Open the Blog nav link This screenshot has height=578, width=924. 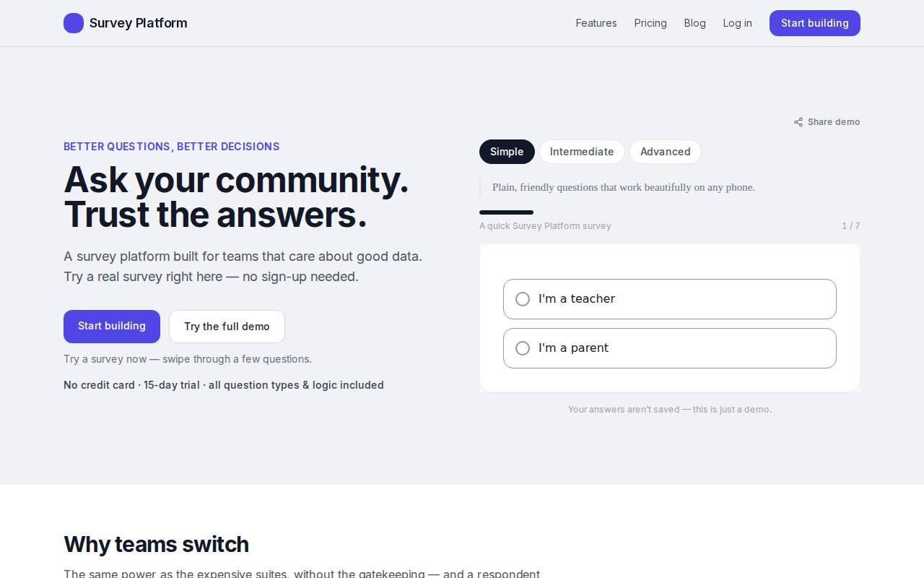tap(695, 23)
